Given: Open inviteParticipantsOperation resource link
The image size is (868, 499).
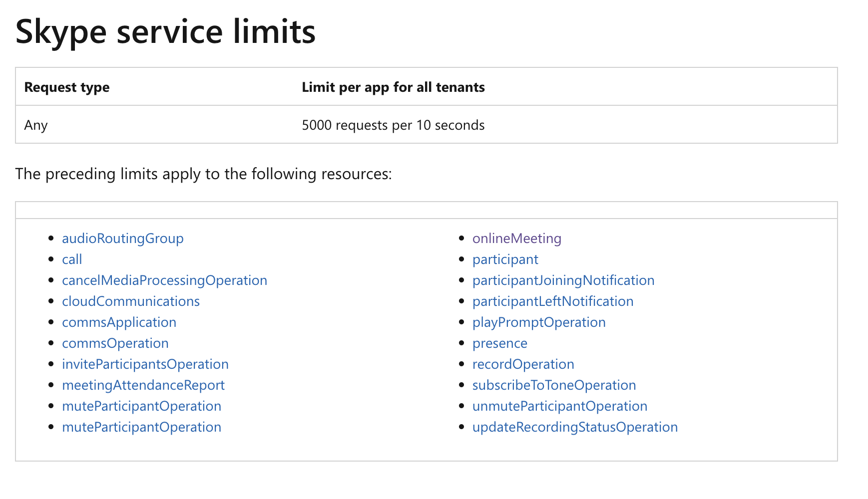Looking at the screenshot, I should (145, 364).
